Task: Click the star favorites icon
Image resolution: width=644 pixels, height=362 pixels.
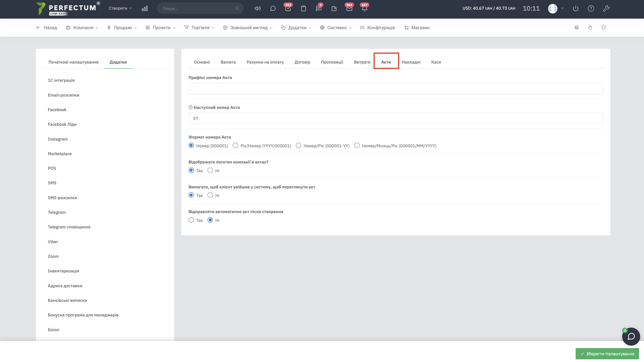Action: click(604, 27)
